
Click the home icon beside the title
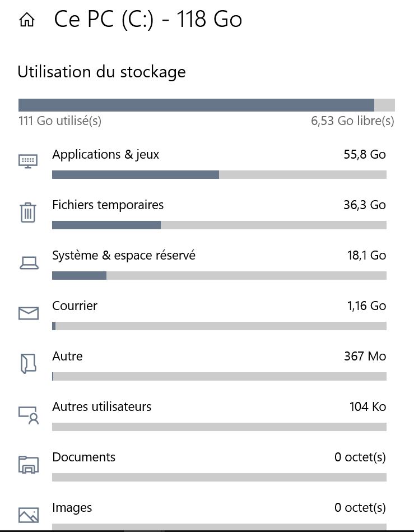[x=27, y=21]
